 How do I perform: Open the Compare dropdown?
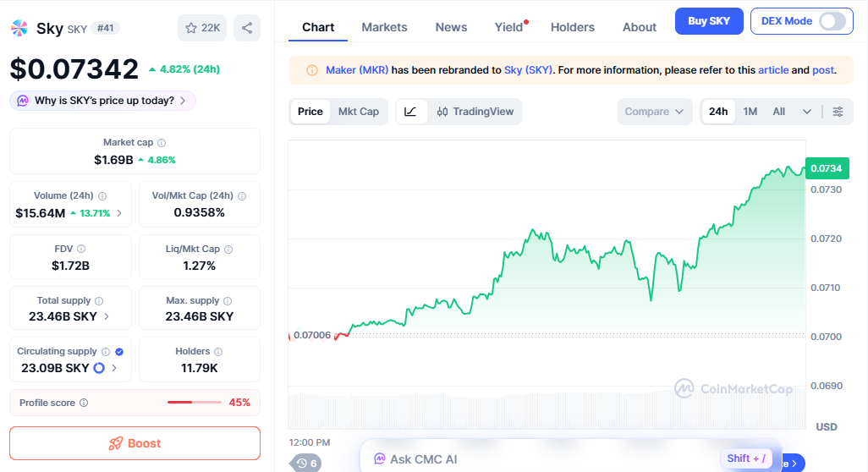tap(654, 112)
